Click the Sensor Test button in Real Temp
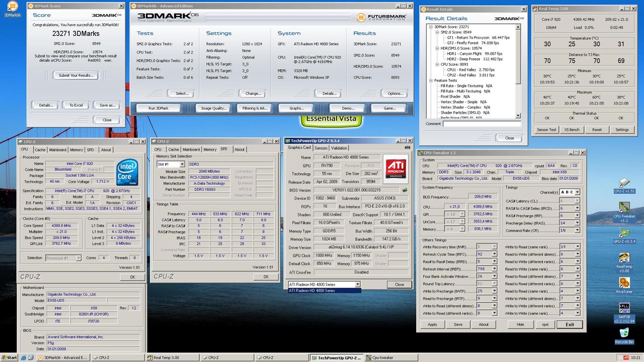Image resolution: width=644 pixels, height=362 pixels. (546, 130)
